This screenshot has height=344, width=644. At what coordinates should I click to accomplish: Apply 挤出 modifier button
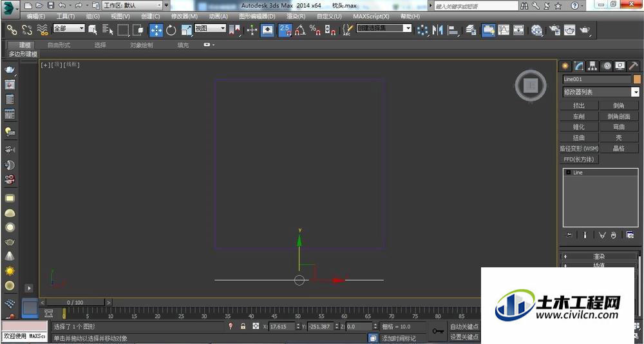pos(579,106)
